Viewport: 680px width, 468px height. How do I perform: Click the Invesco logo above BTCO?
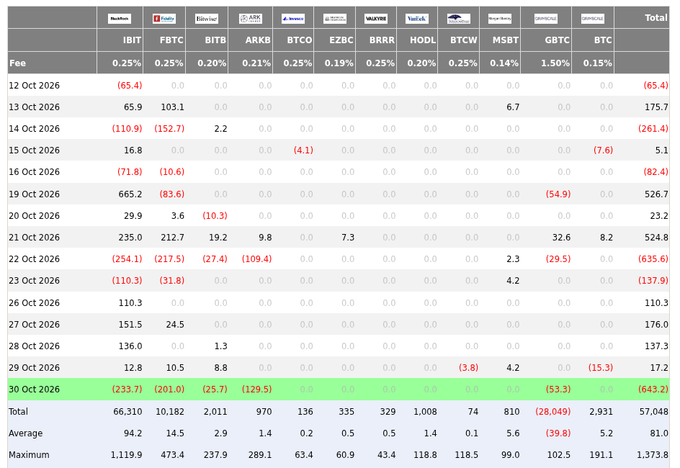293,19
